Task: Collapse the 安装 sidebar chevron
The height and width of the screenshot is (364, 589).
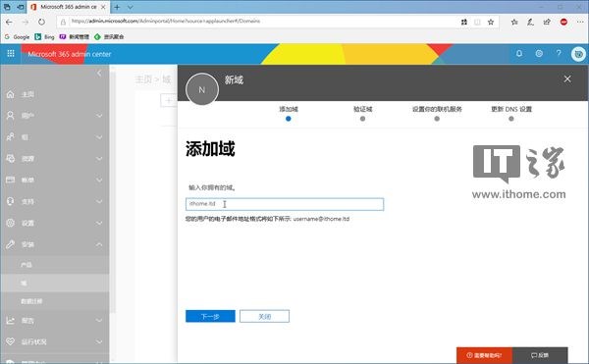Action: 99,244
